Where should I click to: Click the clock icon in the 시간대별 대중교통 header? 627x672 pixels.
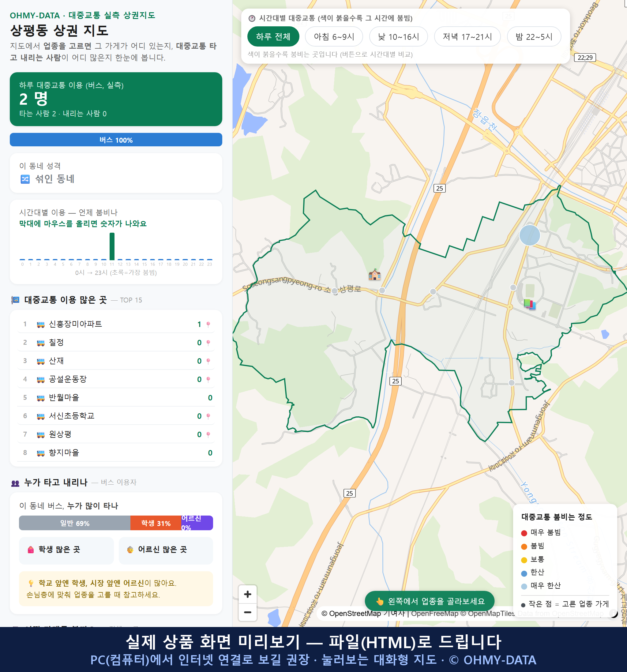252,18
